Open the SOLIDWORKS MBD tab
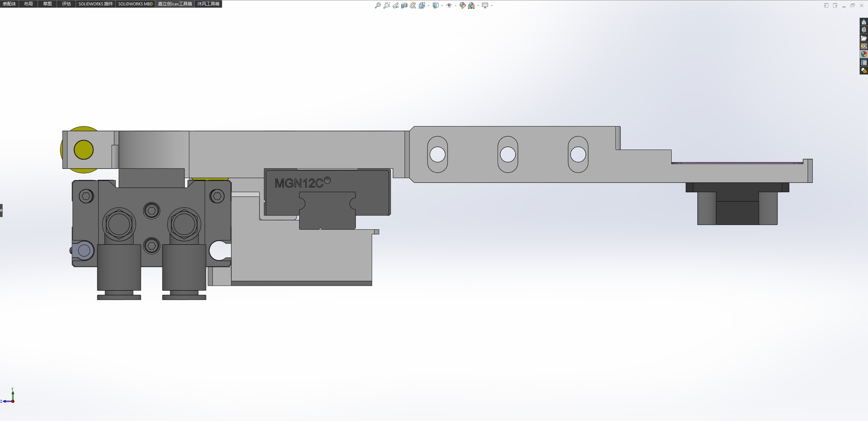The width and height of the screenshot is (868, 421). click(135, 4)
